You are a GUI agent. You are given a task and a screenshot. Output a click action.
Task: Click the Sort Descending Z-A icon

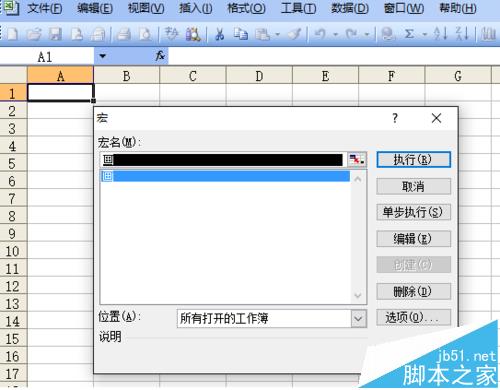click(462, 33)
